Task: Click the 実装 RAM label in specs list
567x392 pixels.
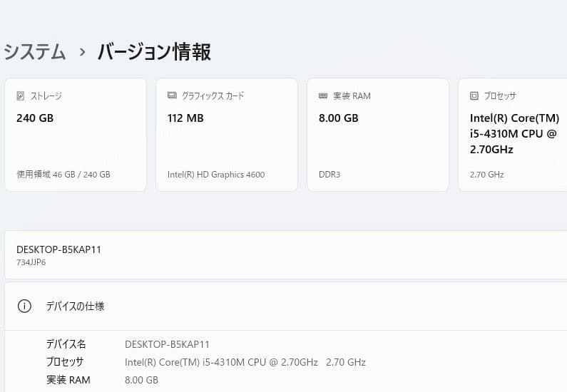Action: pyautogui.click(x=68, y=380)
